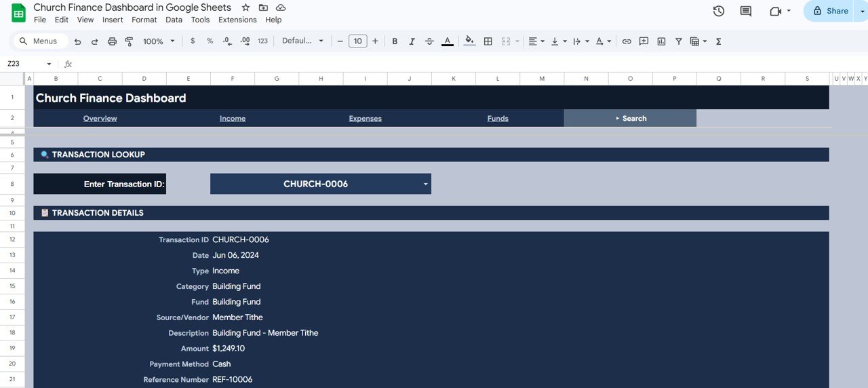Open the borders tool
This screenshot has height=388, width=868.
click(488, 41)
